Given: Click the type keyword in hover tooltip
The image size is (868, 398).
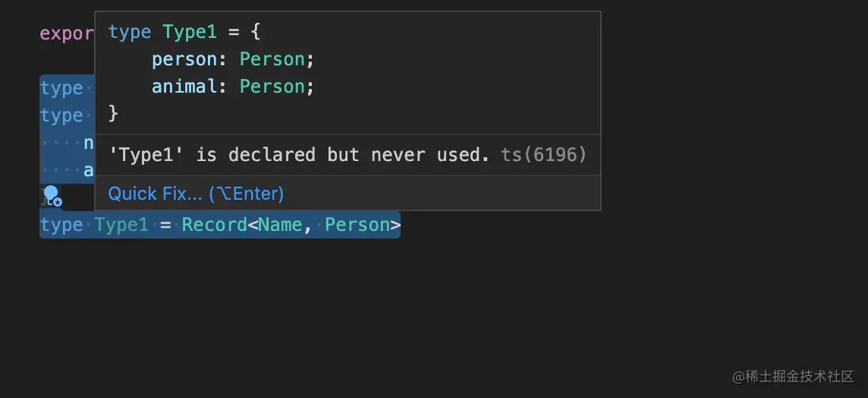Looking at the screenshot, I should click(x=130, y=32).
